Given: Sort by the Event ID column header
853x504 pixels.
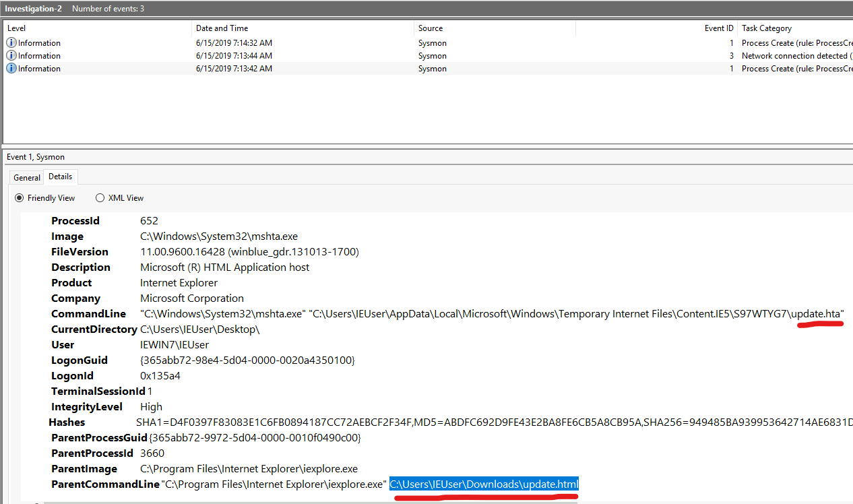Looking at the screenshot, I should click(657, 28).
